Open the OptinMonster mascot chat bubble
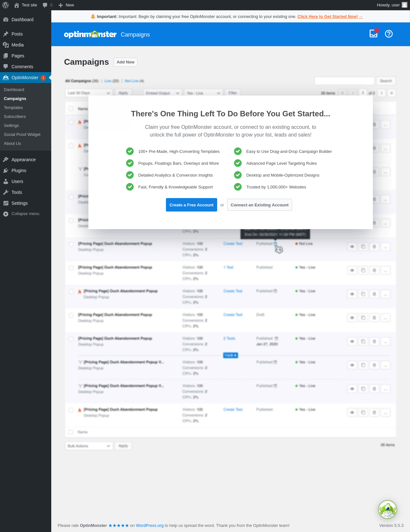This screenshot has width=410, height=532. 388,510
